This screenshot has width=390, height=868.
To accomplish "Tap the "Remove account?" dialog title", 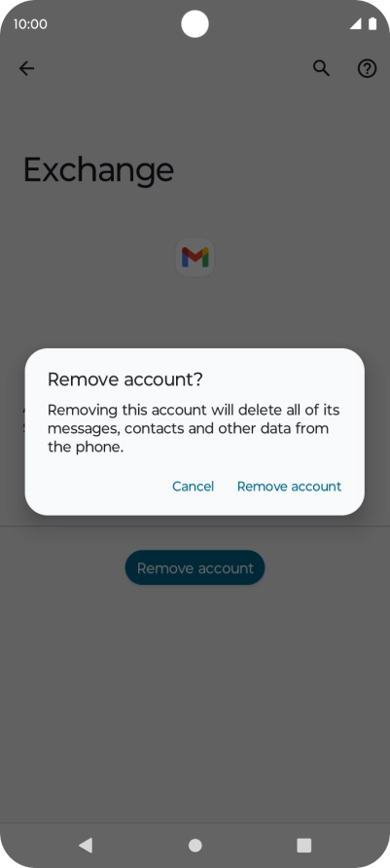I will (x=125, y=380).
